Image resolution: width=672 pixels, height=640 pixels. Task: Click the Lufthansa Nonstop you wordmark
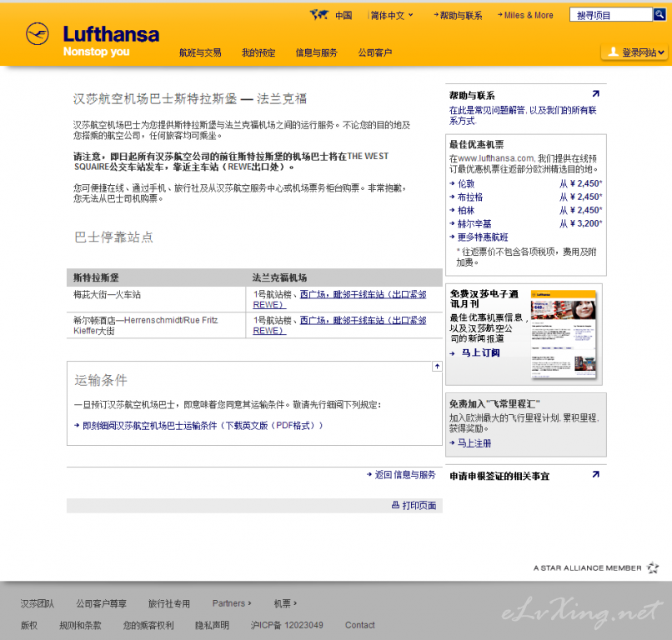click(x=112, y=41)
